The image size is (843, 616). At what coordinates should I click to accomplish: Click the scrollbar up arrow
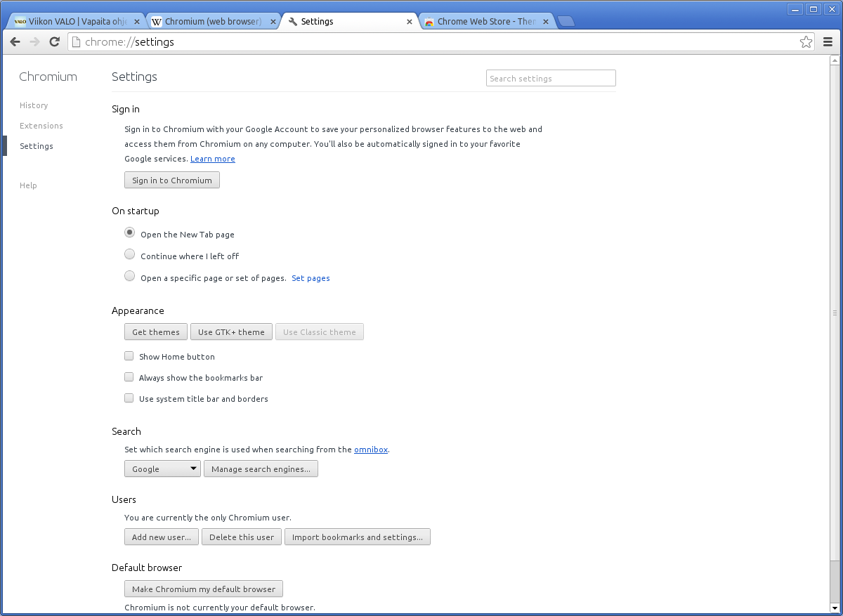835,61
